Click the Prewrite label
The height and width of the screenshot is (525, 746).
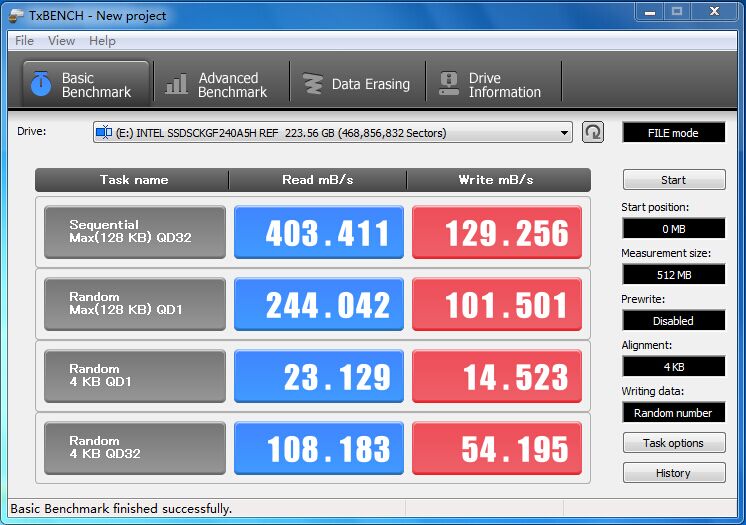click(x=643, y=299)
